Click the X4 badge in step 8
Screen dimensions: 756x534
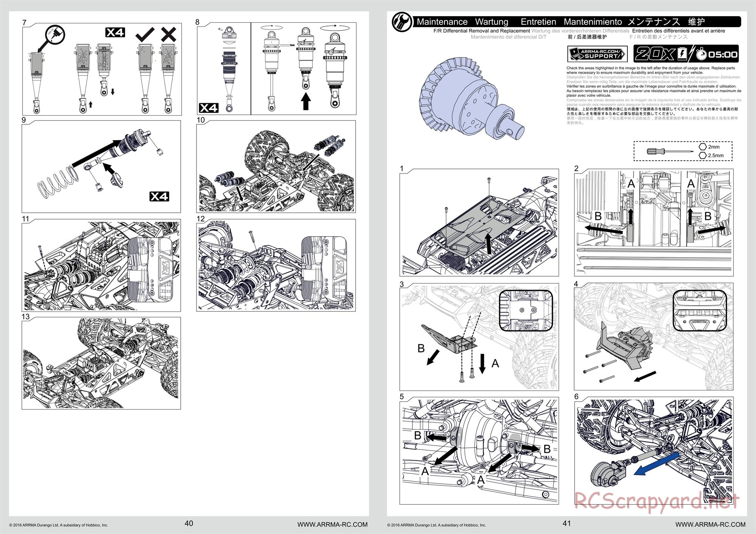209,108
